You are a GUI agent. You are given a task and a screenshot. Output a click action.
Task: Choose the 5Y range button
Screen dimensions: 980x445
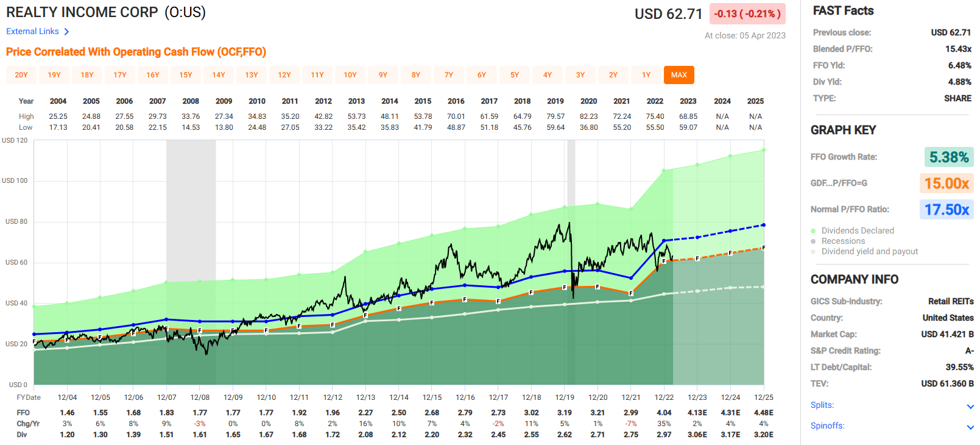515,75
